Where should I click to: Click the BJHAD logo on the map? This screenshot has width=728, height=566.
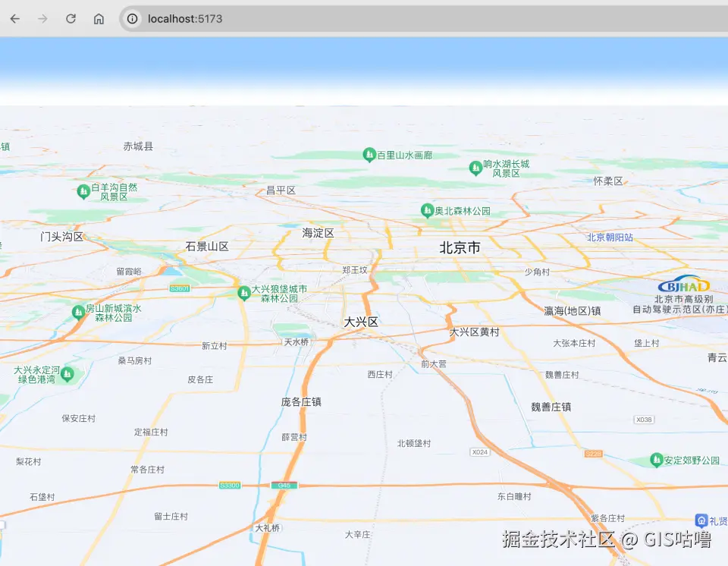pos(684,285)
